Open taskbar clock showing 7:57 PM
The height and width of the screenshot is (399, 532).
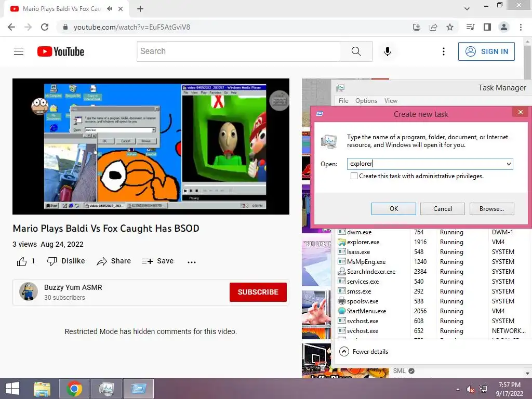pos(510,389)
